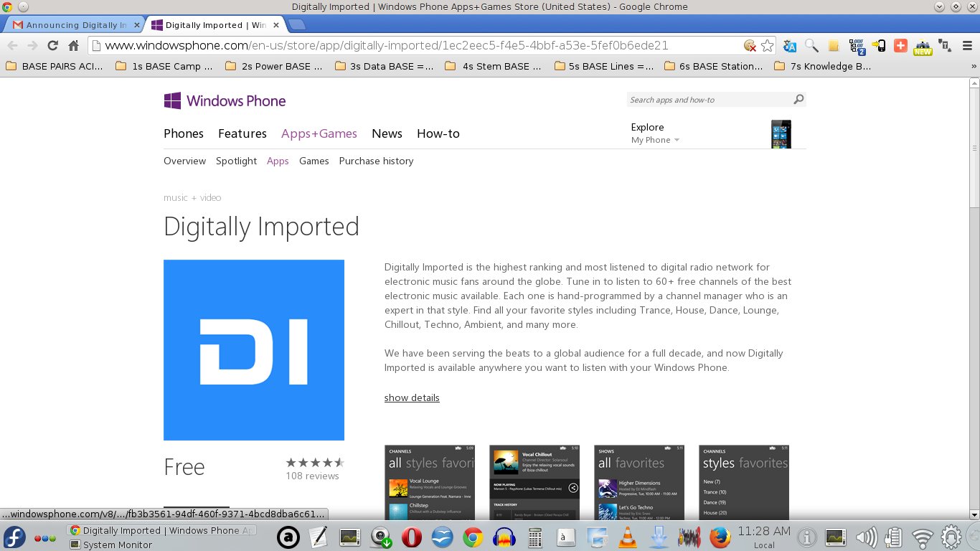Open the BASE PAIRS bookmark folder
The height and width of the screenshot is (551, 980).
(55, 66)
